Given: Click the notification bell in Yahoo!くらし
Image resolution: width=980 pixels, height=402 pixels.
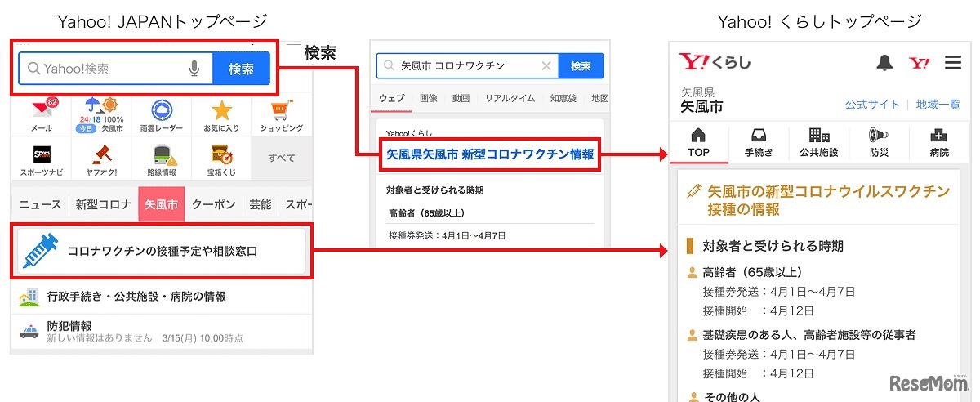Looking at the screenshot, I should [x=884, y=62].
